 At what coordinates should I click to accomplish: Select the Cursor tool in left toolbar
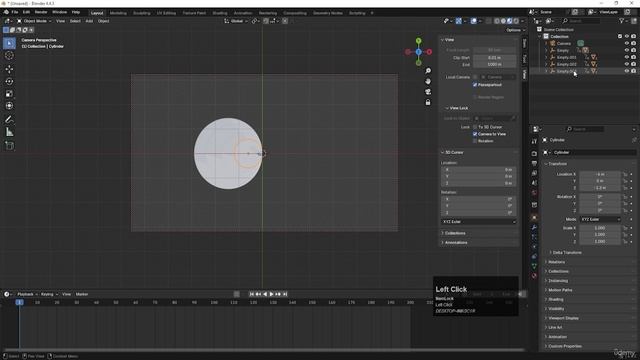[9, 56]
